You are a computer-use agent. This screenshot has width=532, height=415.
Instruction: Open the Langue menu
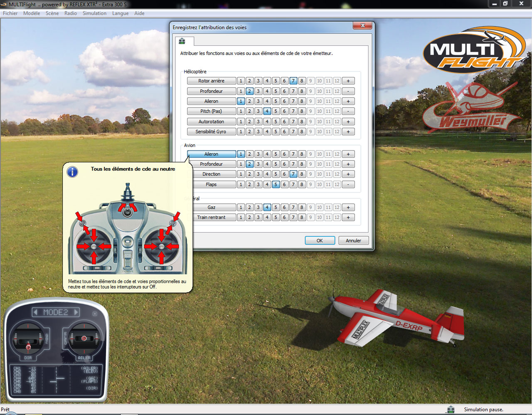coord(120,13)
